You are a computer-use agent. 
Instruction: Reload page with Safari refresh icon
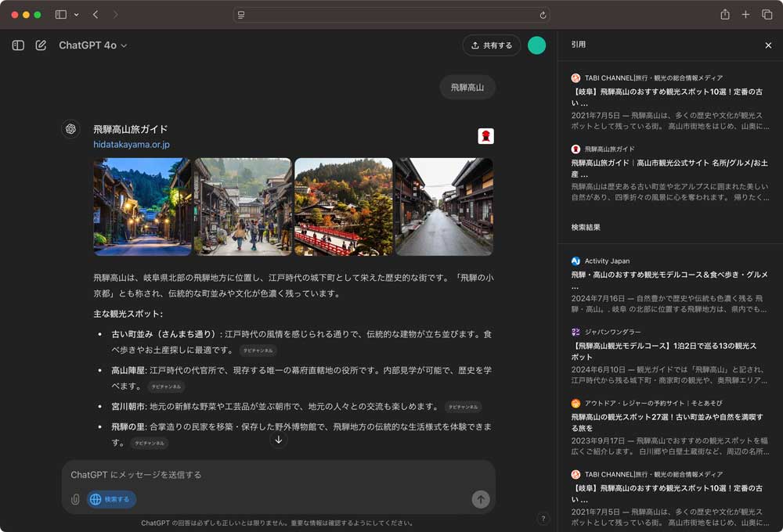pos(543,15)
